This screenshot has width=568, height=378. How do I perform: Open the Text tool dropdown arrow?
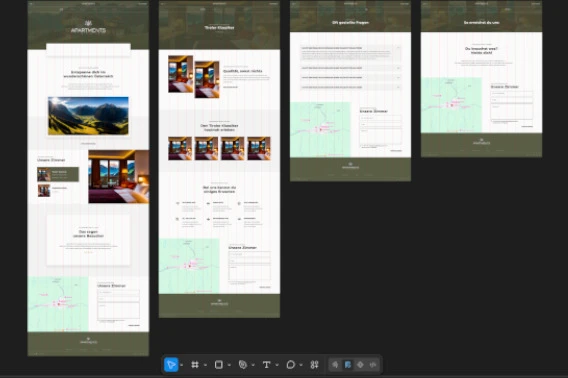(x=277, y=365)
